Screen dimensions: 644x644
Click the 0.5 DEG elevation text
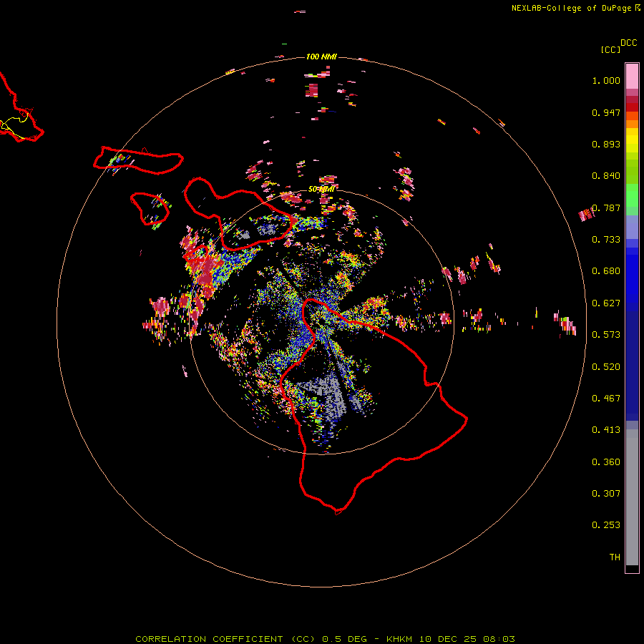click(x=343, y=639)
